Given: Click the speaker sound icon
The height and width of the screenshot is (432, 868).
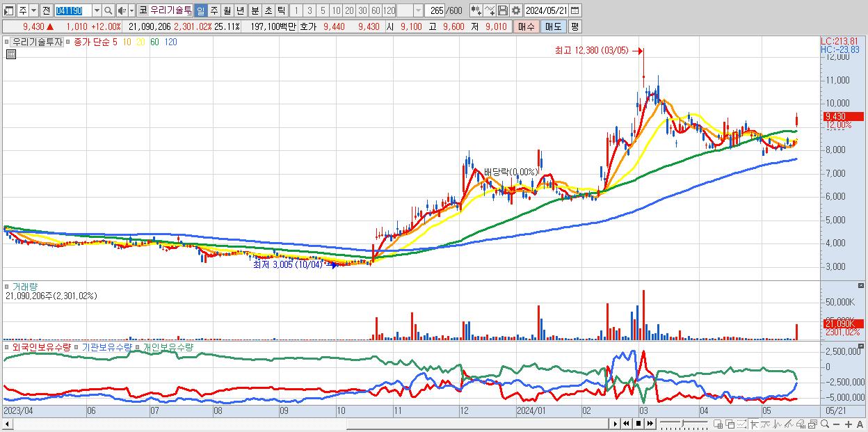Looking at the screenshot, I should [122, 10].
